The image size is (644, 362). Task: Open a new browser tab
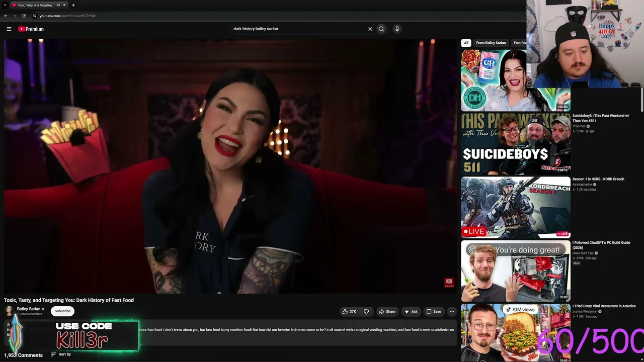[73, 5]
